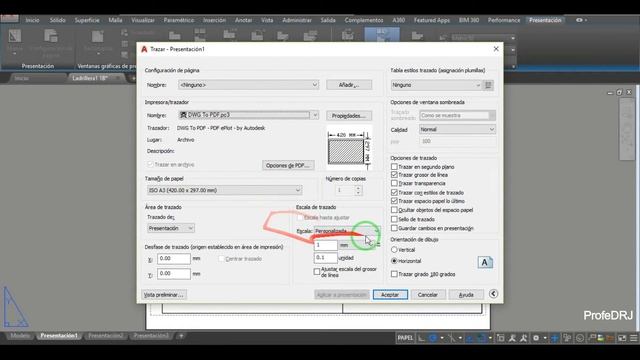Click the Y offset input field

pos(174,274)
